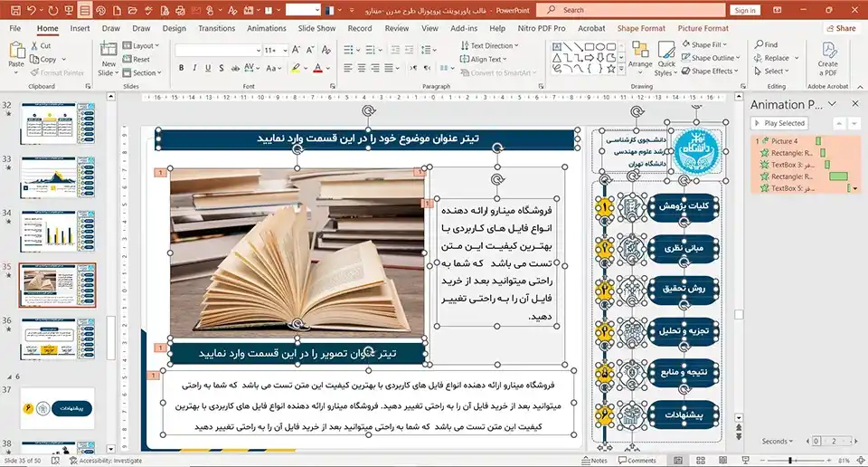Click the Undo arrow icon
This screenshot has height=467, width=868.
tap(32, 10)
